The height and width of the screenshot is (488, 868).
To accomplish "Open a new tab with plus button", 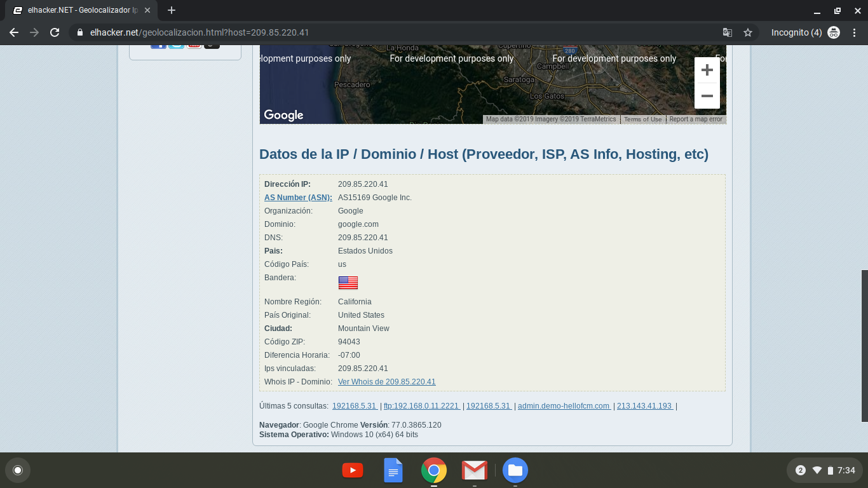I will click(x=172, y=10).
